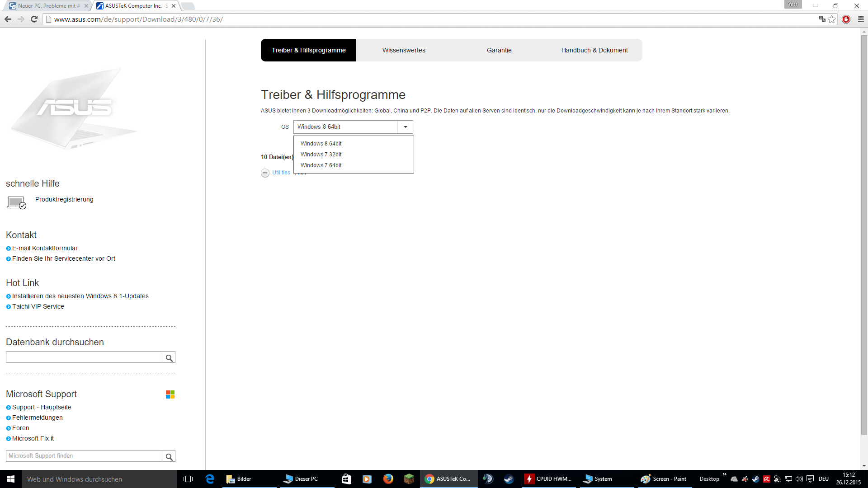Open the E-mail Kontaktformular link
This screenshot has width=868, height=488.
click(45, 248)
